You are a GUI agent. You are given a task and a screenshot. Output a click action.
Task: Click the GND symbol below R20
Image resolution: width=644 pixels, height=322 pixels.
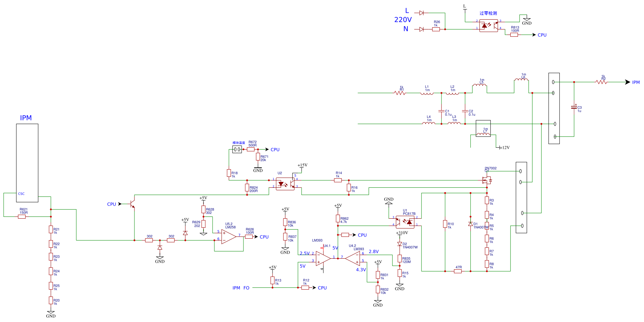point(51,314)
